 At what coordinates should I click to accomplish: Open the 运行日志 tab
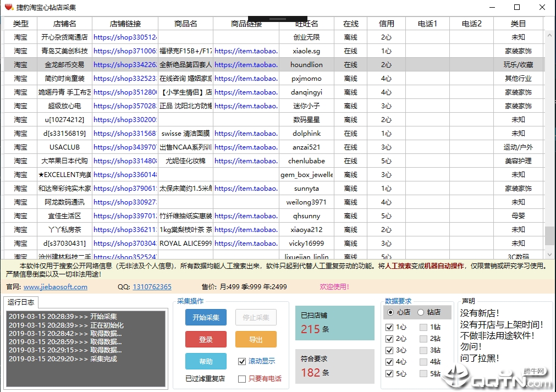pyautogui.click(x=21, y=302)
